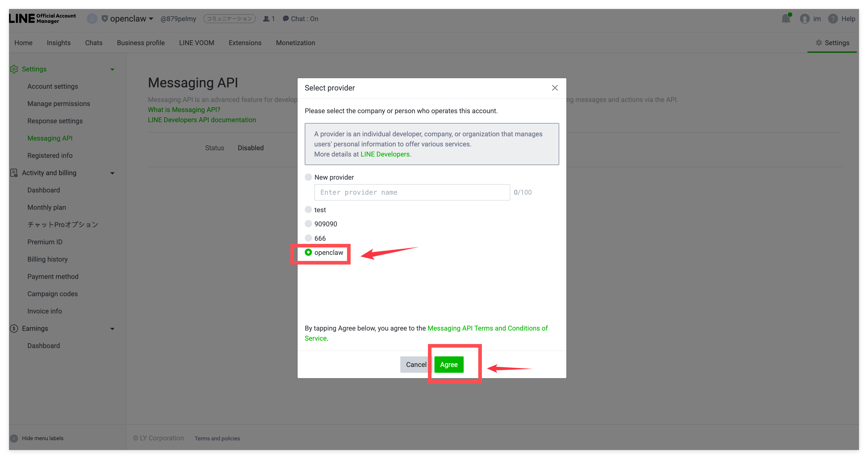This screenshot has width=868, height=459.
Task: Open the Insights tab
Action: click(59, 43)
